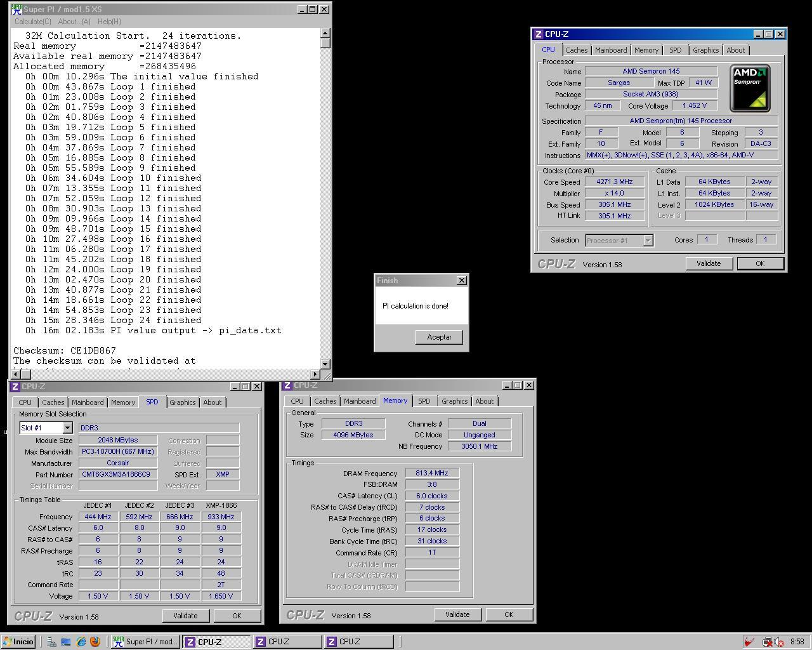This screenshot has width=812, height=650.
Task: Click Super PI horizontal scroll left arrow
Action: coord(16,375)
